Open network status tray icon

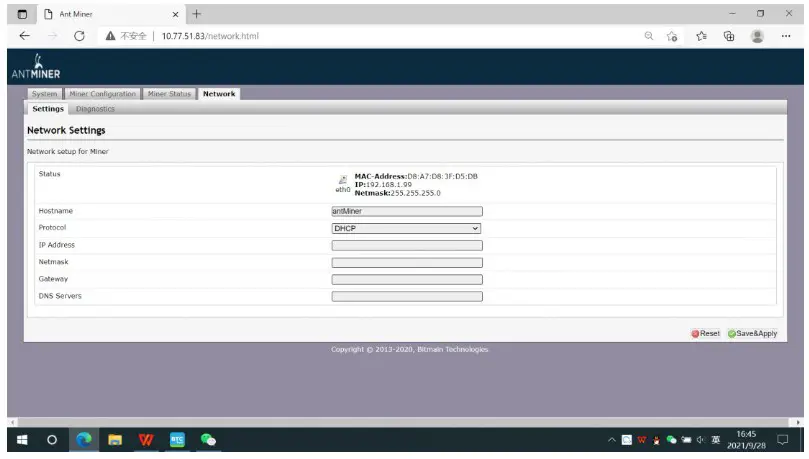686,440
